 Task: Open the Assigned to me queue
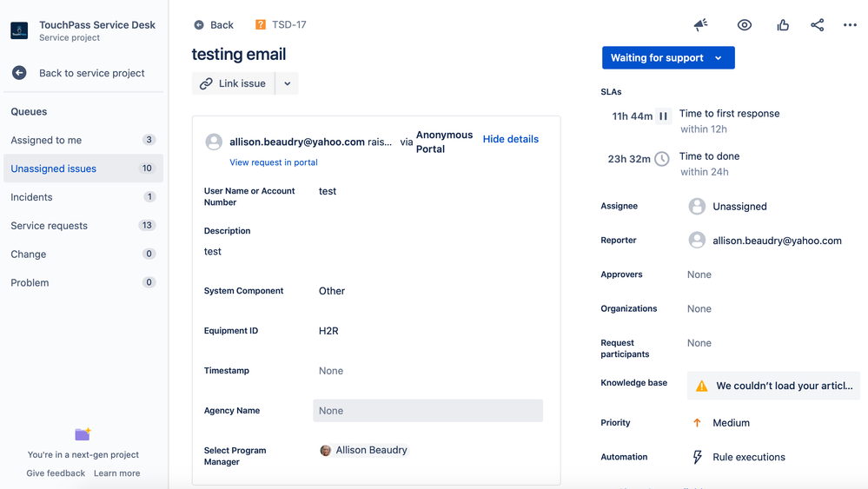[83, 140]
